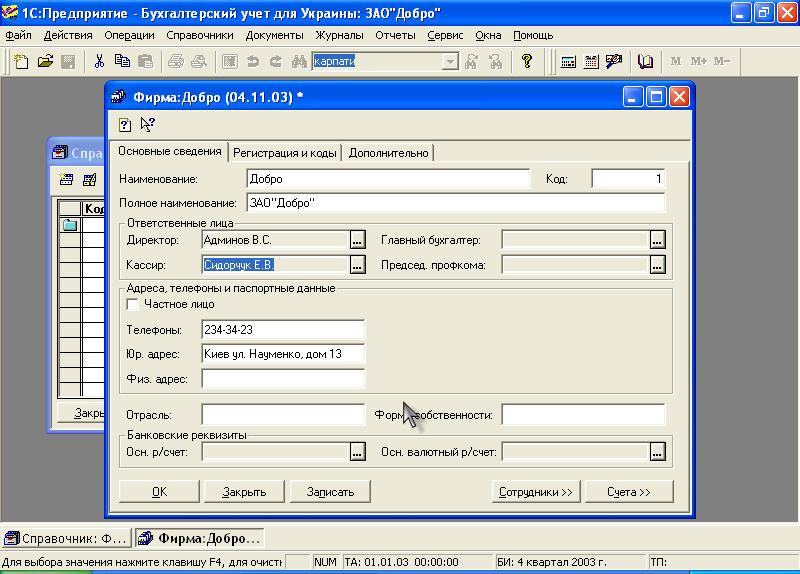
Task: Switch to the Регистрация и коды tab
Action: point(285,153)
